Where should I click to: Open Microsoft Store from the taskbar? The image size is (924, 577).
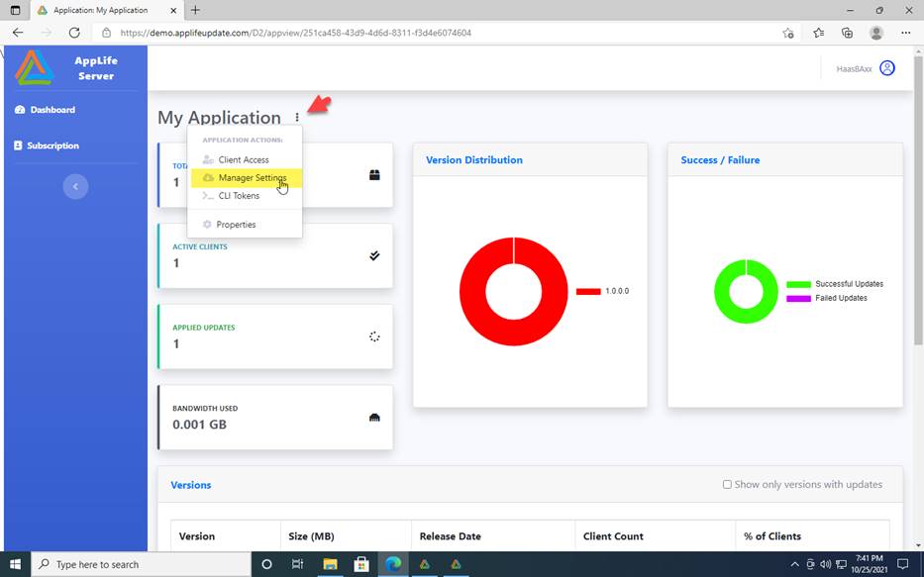tap(361, 564)
